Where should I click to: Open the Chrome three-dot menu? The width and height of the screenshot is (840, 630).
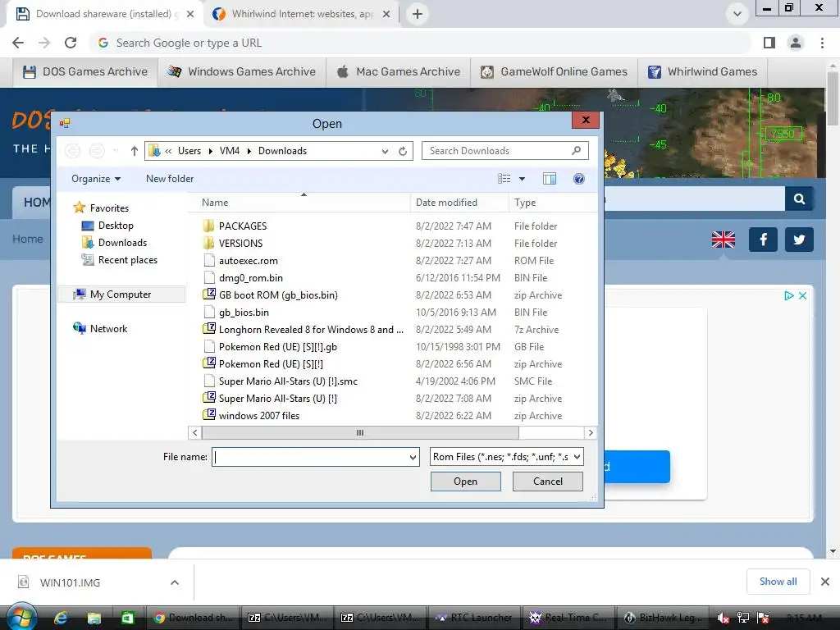click(822, 43)
